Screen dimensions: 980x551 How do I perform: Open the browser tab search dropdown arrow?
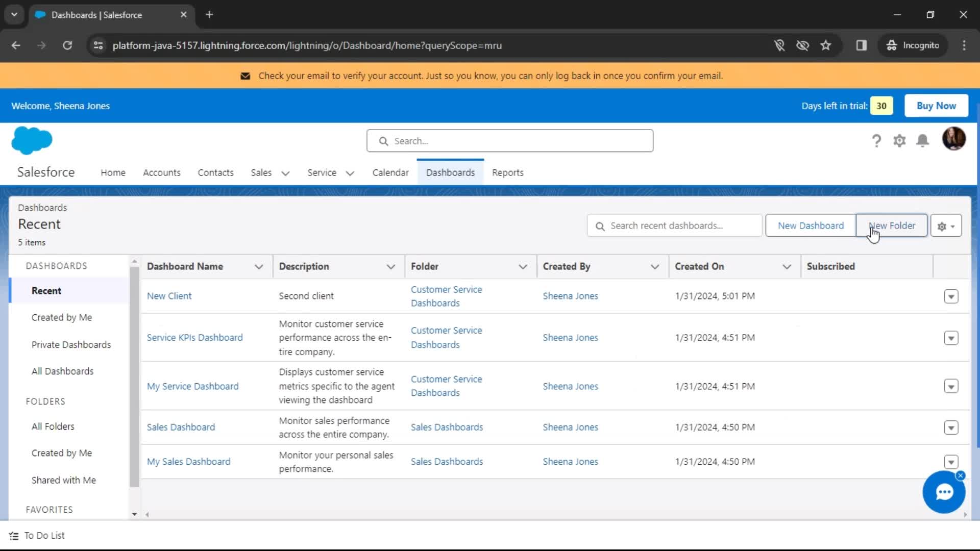(x=14, y=15)
